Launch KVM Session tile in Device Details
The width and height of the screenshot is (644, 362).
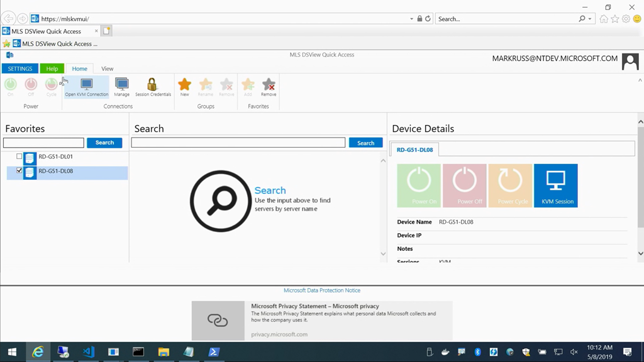click(x=555, y=185)
